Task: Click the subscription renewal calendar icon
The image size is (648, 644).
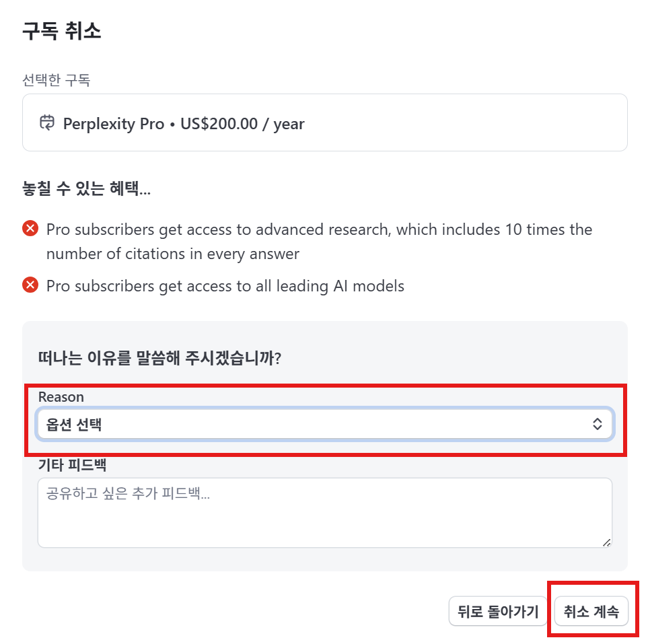Action: click(x=47, y=123)
